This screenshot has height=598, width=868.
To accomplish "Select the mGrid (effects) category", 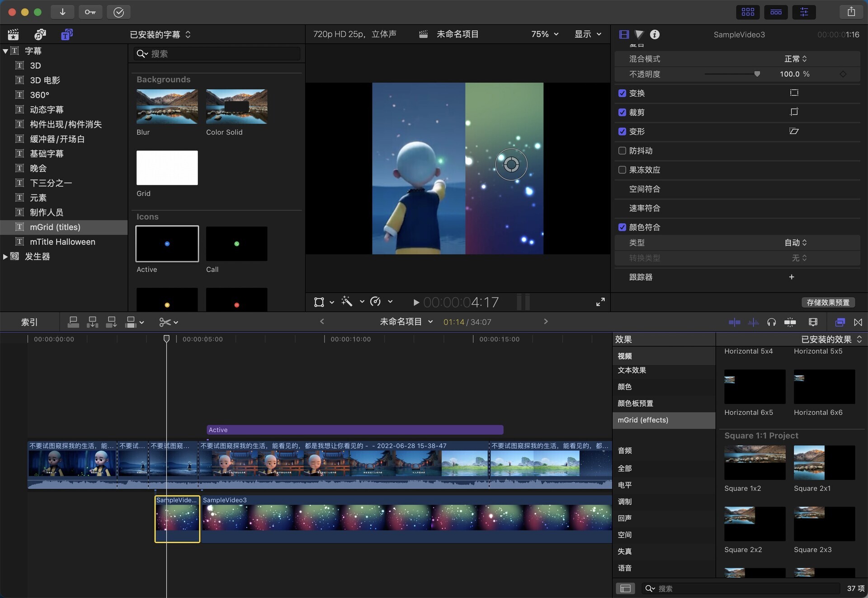I will [x=664, y=420].
